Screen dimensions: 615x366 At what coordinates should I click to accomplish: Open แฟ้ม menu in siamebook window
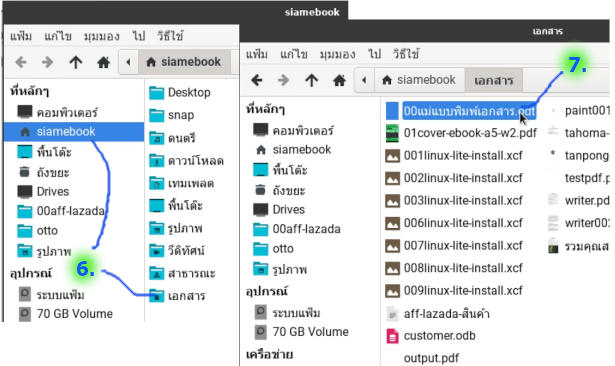(x=21, y=36)
